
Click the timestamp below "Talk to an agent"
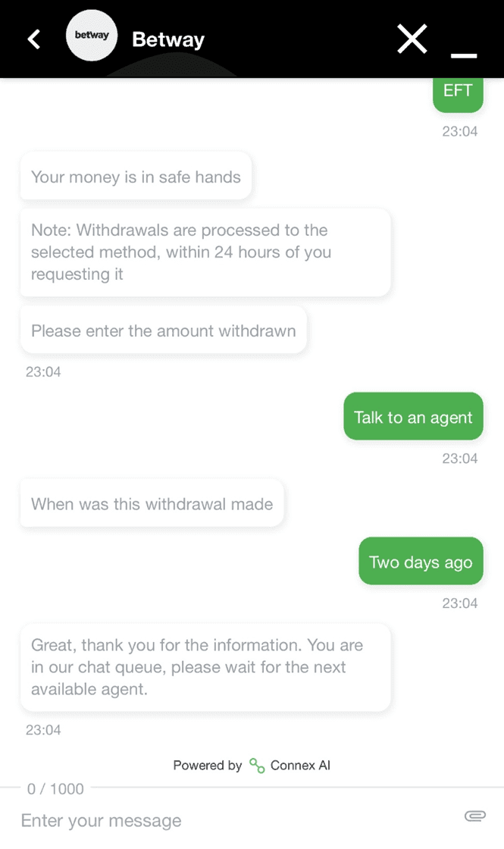click(x=459, y=459)
